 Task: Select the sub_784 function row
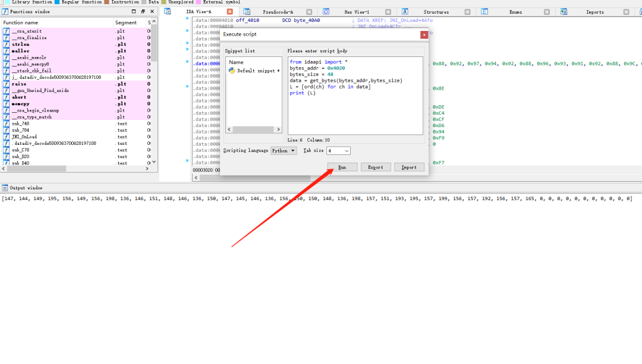pyautogui.click(x=76, y=130)
